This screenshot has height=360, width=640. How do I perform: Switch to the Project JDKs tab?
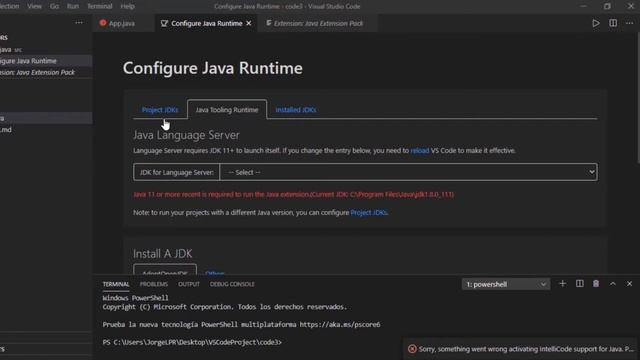pyautogui.click(x=160, y=110)
